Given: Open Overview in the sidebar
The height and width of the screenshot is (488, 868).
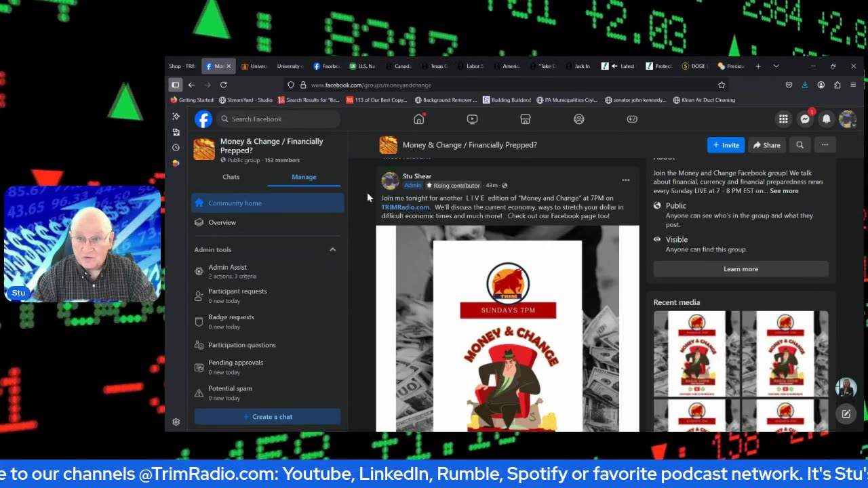Looking at the screenshot, I should (x=268, y=222).
